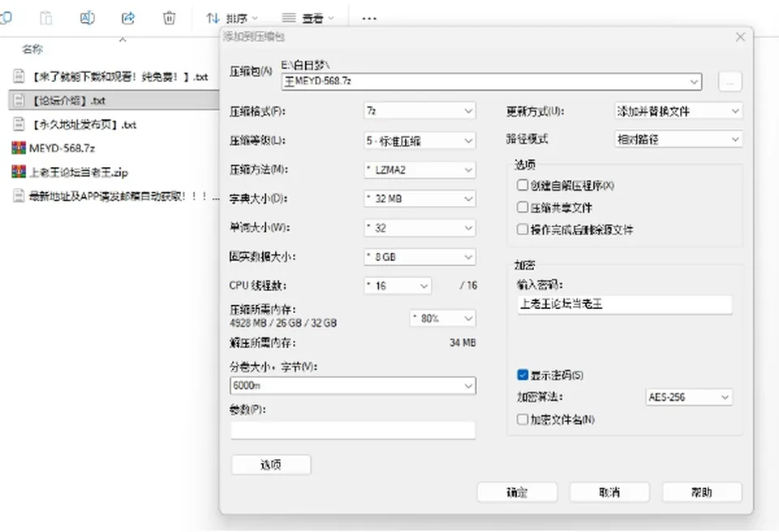Open the 加密算法 AES-256 dropdown
This screenshot has height=532, width=779.
point(689,397)
